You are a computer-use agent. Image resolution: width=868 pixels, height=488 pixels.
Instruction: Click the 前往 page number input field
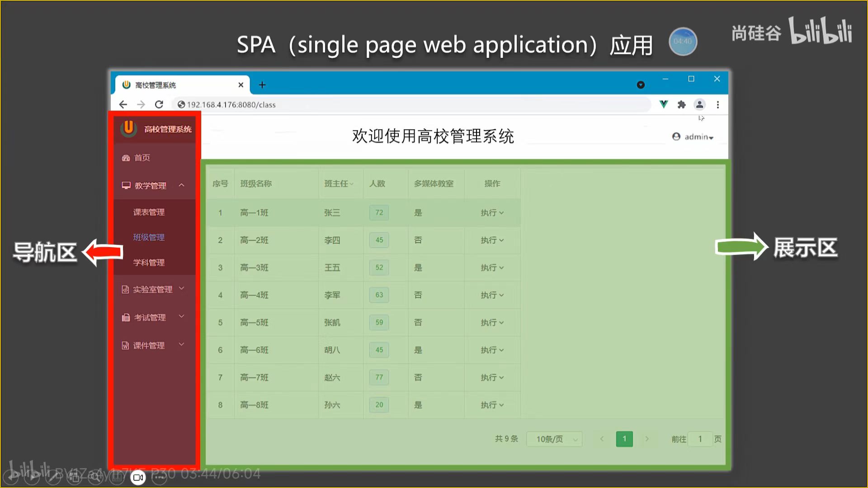pyautogui.click(x=700, y=439)
